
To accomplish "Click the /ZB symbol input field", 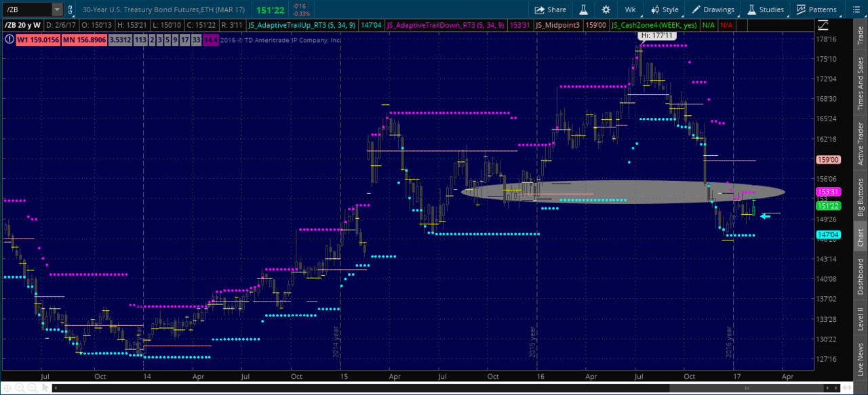I will click(x=26, y=9).
